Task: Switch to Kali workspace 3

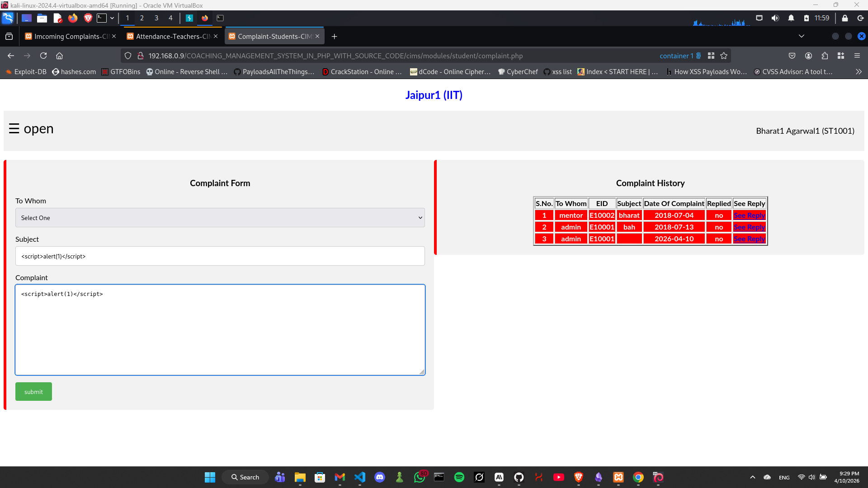Action: 156,18
